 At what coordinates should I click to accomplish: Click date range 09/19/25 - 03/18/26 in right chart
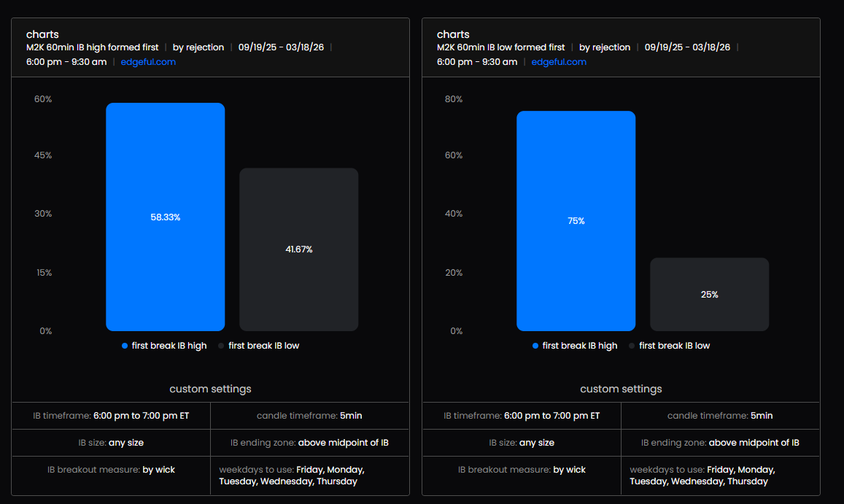(x=687, y=47)
